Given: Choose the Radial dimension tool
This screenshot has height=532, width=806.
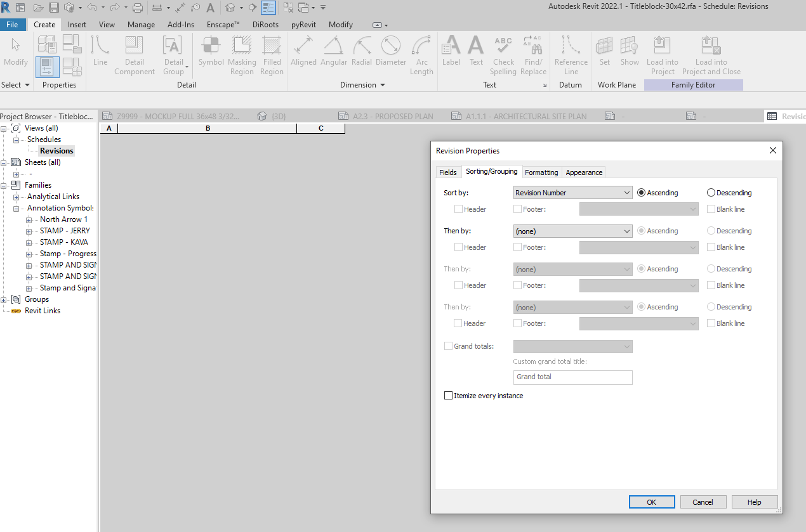Looking at the screenshot, I should [362, 51].
